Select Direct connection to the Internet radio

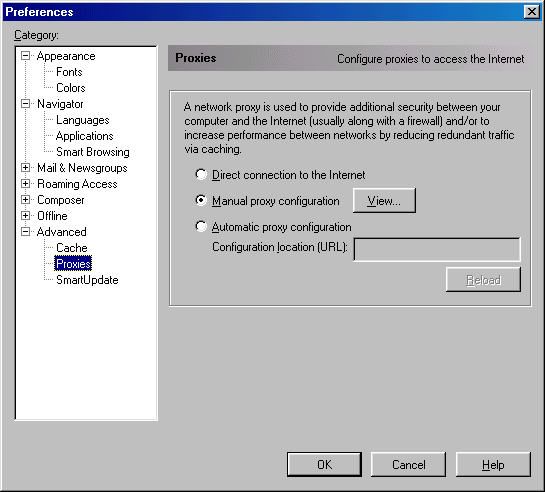(x=201, y=174)
